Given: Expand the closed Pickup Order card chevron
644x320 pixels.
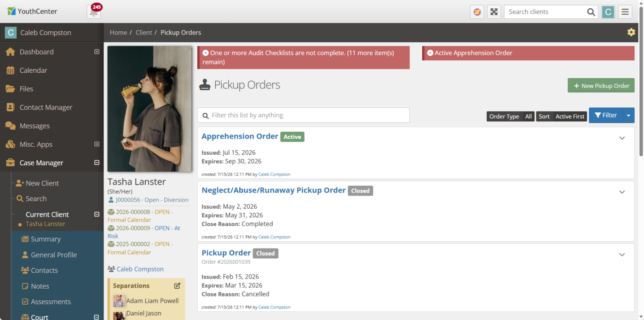Looking at the screenshot, I should 622,255.
